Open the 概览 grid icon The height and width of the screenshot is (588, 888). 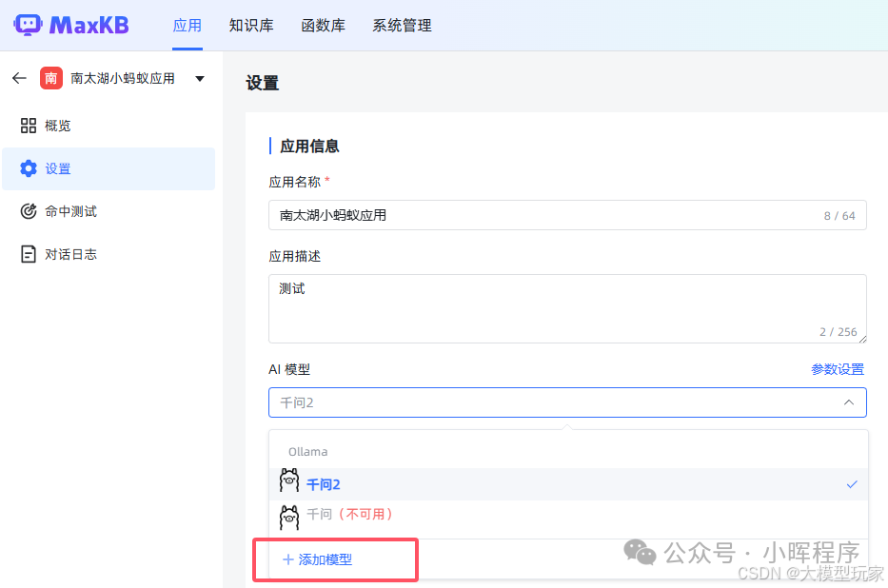tap(29, 126)
